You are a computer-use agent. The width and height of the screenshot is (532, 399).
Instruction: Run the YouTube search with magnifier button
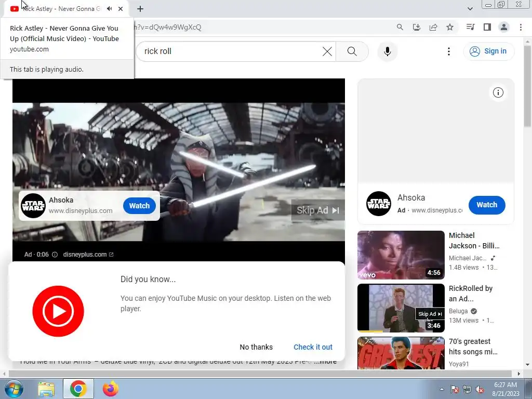pos(352,51)
